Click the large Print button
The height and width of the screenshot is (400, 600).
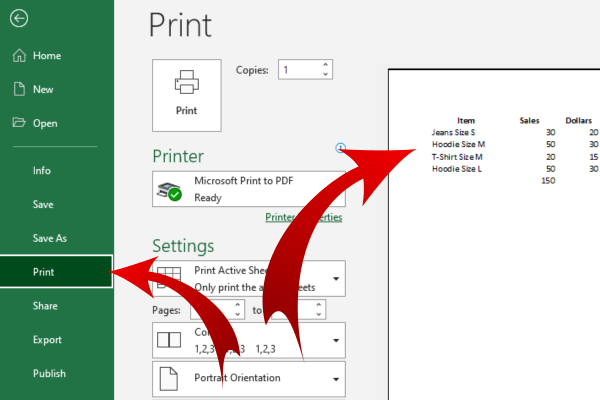point(187,95)
